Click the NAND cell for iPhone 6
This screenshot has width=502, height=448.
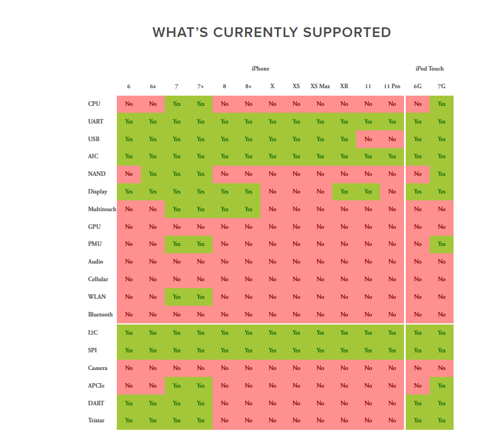click(129, 174)
